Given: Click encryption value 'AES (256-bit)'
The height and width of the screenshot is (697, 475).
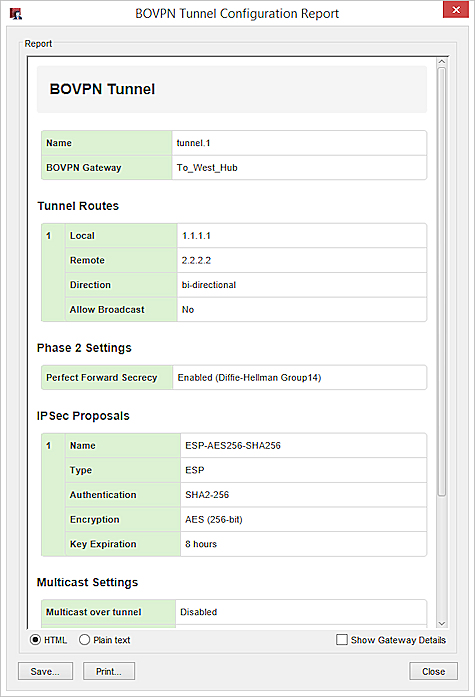Looking at the screenshot, I should tap(214, 519).
